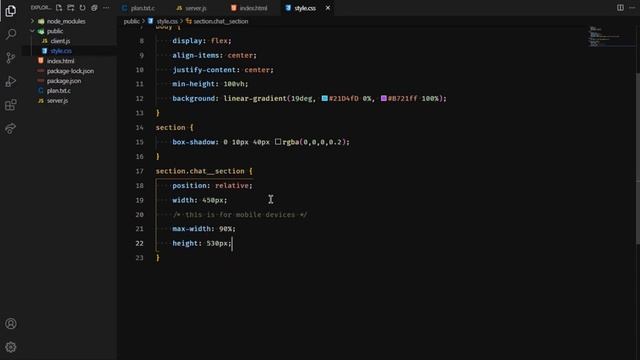Open the rgba box-shadow color swatch
This screenshot has width=640, height=360.
[x=278, y=142]
